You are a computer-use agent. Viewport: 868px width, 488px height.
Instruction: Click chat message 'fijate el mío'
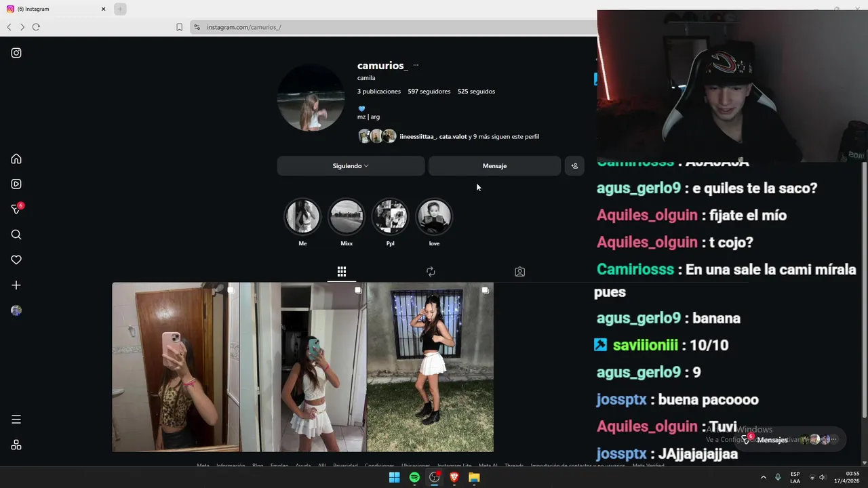coord(748,216)
